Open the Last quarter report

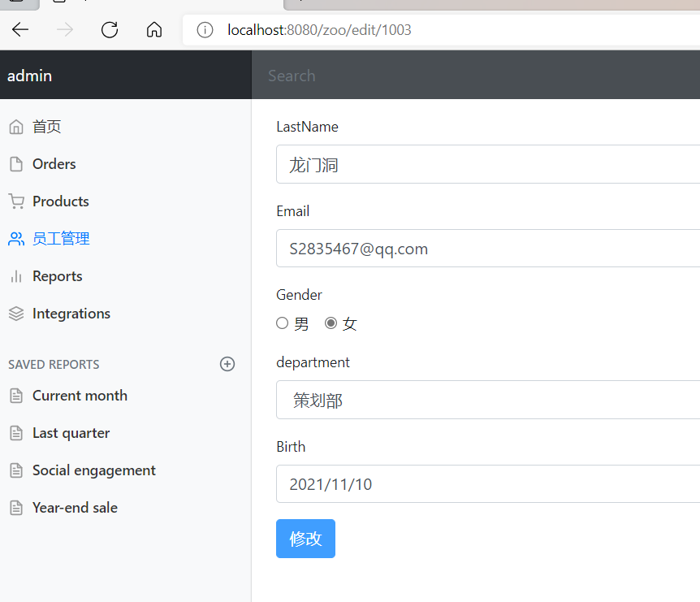click(71, 433)
